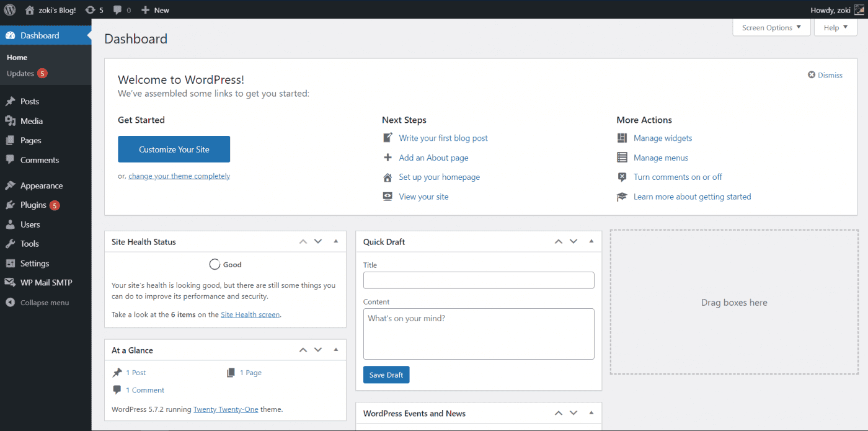Click the plus icon next to New
The image size is (868, 431).
pos(145,10)
